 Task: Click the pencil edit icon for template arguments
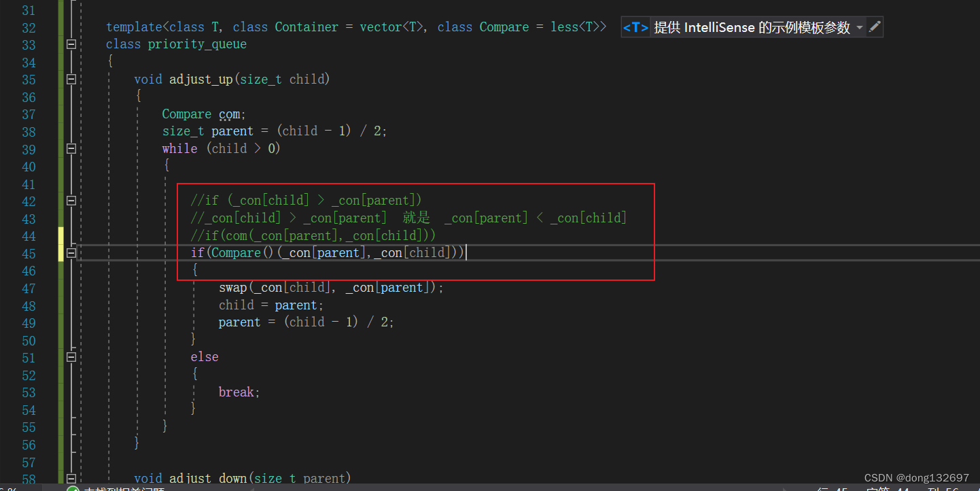(875, 27)
